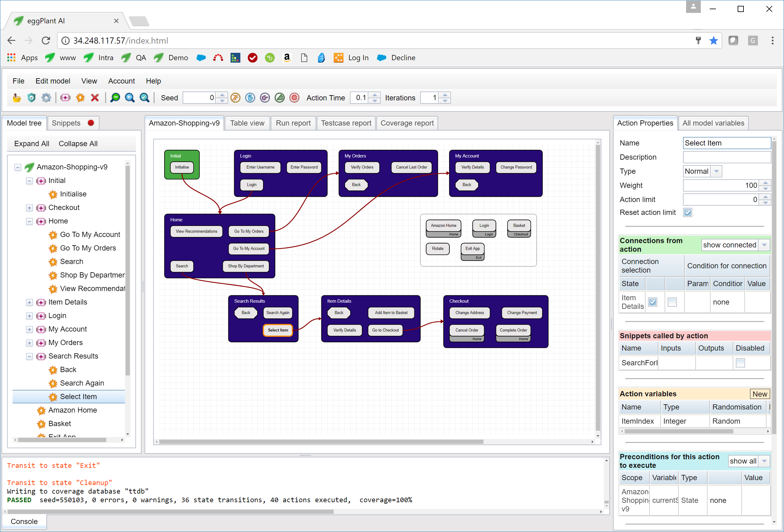
Task: Open the gear settings toolbar icon
Action: 46,98
